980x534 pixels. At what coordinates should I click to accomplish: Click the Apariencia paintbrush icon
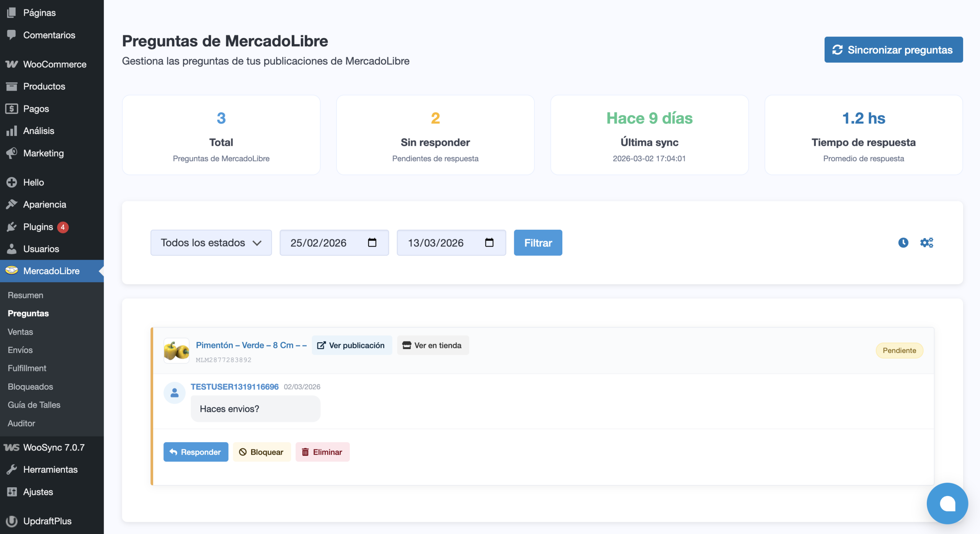pos(11,204)
